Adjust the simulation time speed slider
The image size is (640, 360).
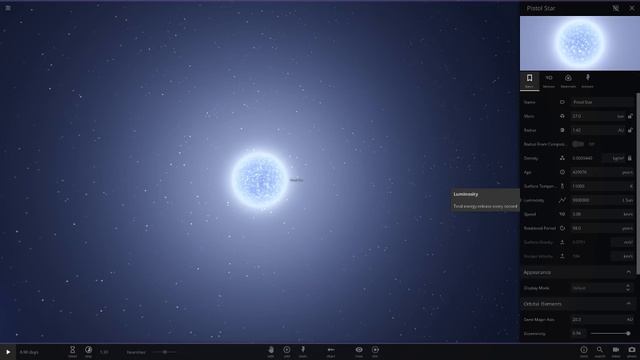(164, 352)
